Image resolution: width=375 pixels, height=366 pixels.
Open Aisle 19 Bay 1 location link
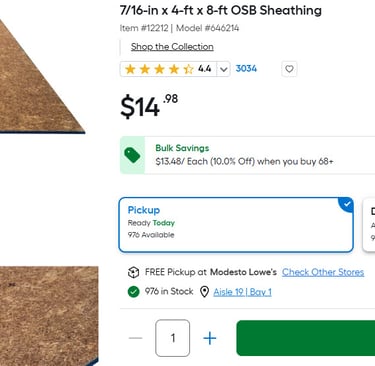click(x=242, y=292)
